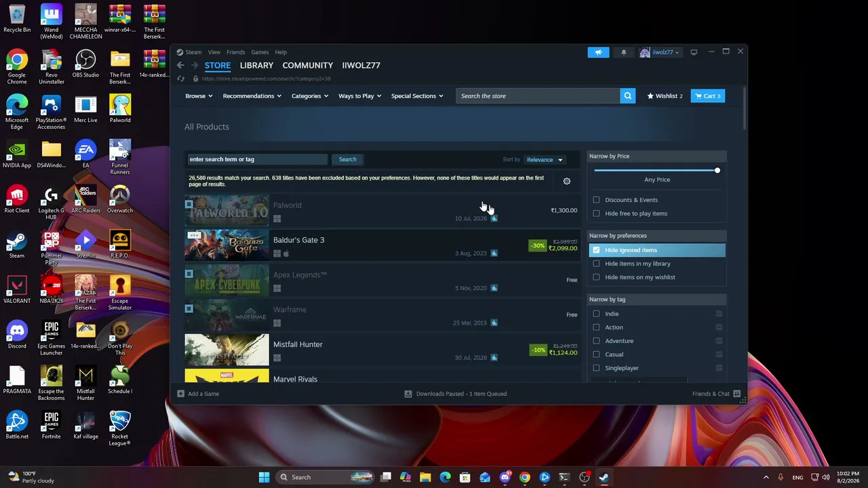Select the VALORANT desktop shortcut

(x=17, y=290)
